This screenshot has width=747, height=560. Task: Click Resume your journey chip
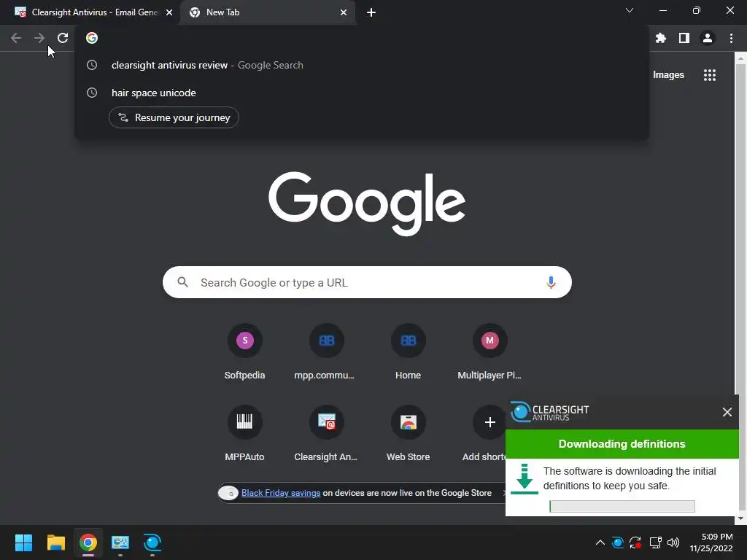(174, 117)
